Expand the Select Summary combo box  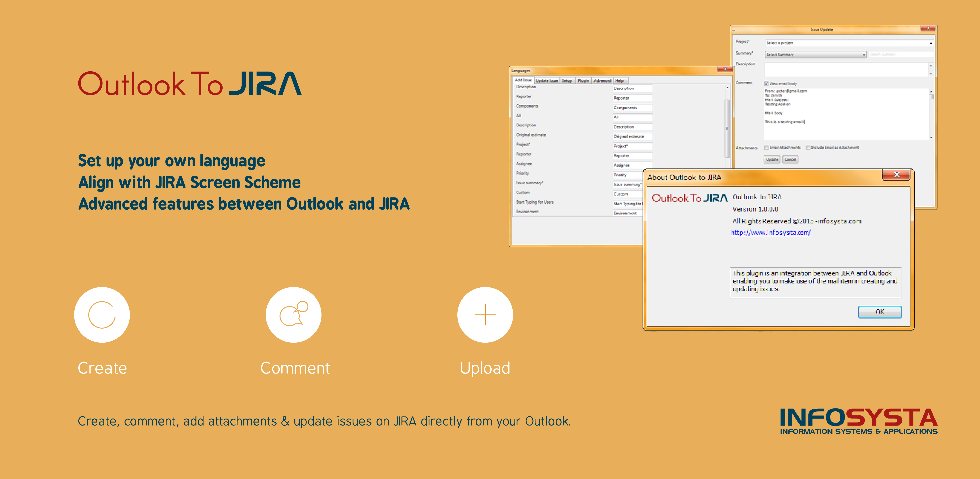(816, 55)
